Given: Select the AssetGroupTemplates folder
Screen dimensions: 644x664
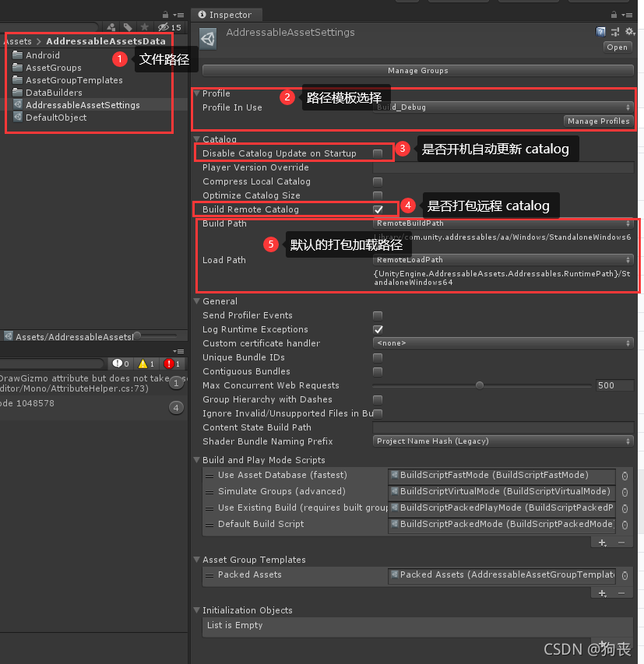Looking at the screenshot, I should (74, 80).
